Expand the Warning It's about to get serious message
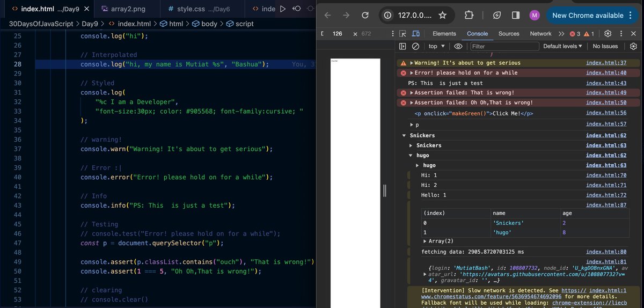Image resolution: width=644 pixels, height=308 pixels. click(x=412, y=63)
